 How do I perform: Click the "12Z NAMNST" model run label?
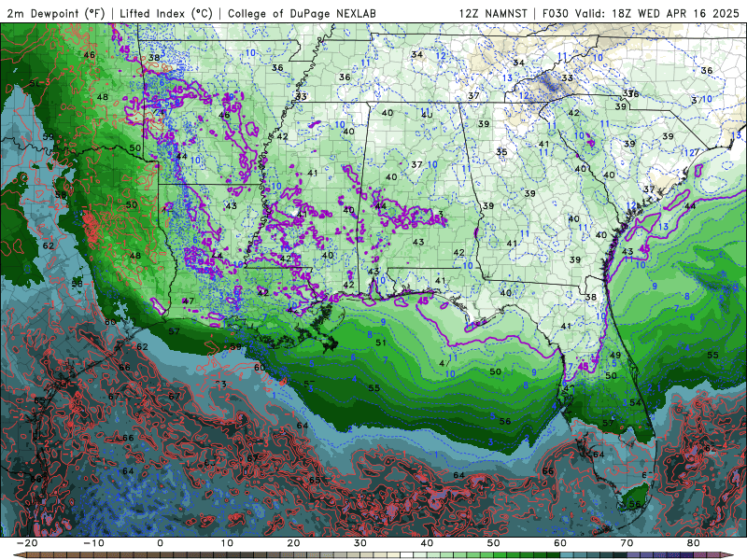click(493, 14)
